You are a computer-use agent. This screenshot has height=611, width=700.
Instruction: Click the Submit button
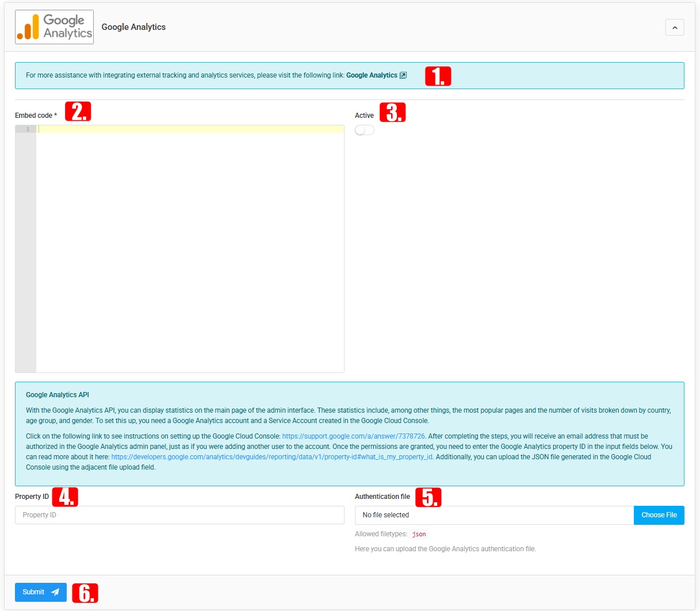pos(41,592)
